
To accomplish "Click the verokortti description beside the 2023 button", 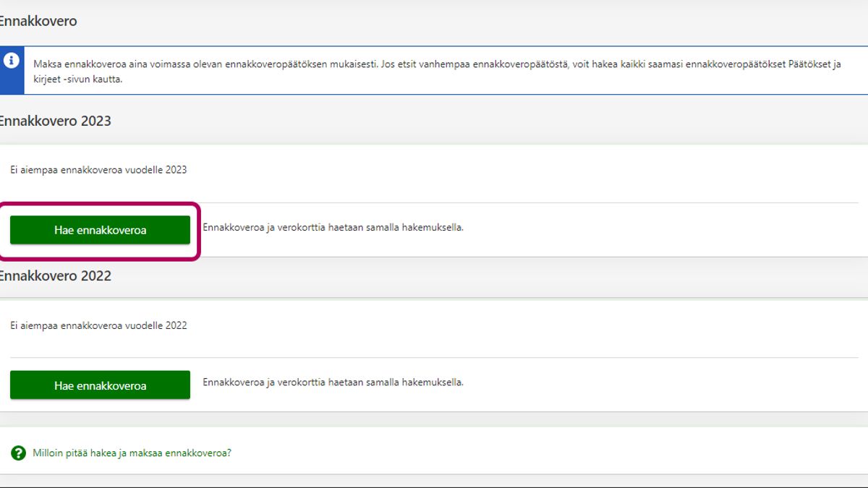I will click(x=333, y=227).
